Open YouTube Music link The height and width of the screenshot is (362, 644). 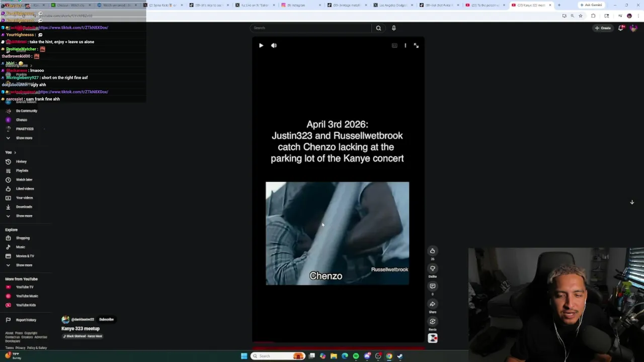[27, 296]
